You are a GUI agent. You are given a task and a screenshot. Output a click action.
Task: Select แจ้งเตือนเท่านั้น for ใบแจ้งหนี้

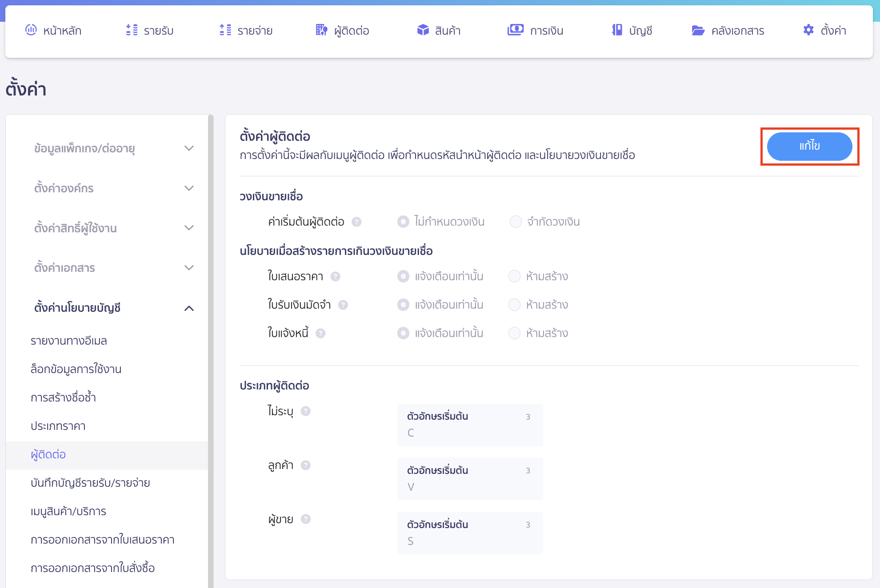[403, 333]
